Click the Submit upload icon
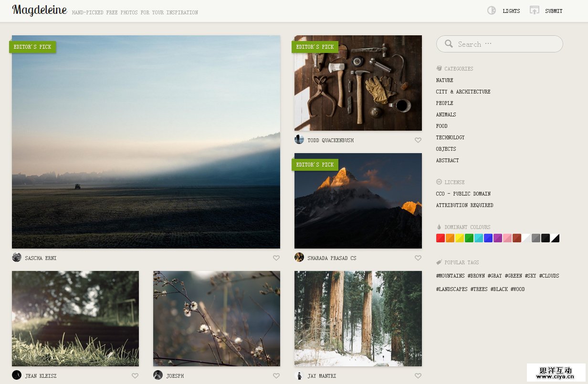This screenshot has height=384, width=588. tap(535, 10)
